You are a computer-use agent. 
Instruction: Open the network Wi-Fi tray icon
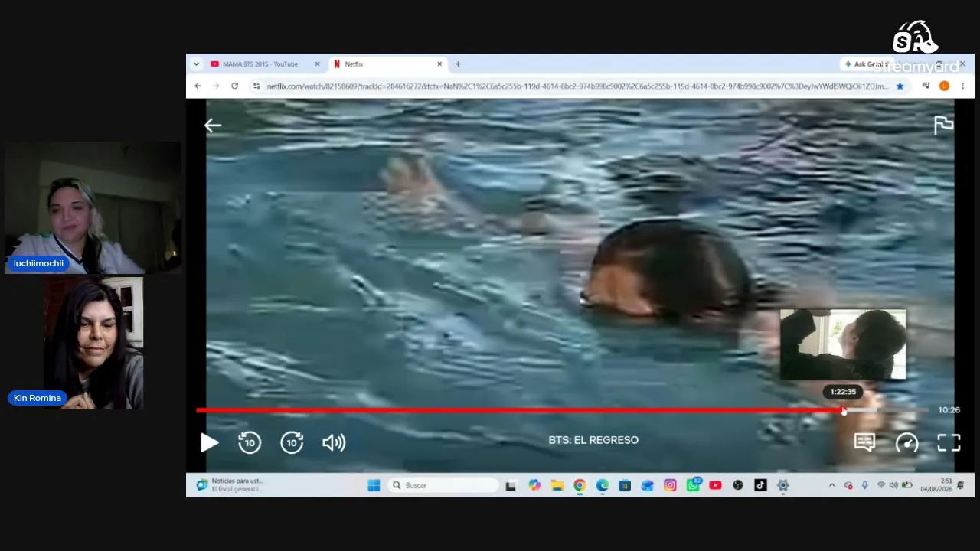click(x=881, y=485)
